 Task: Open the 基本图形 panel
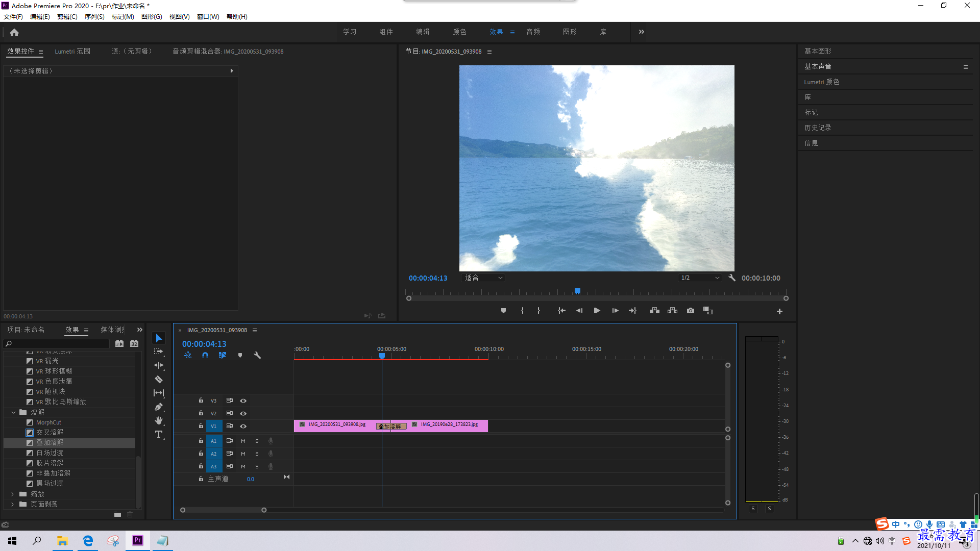coord(818,51)
